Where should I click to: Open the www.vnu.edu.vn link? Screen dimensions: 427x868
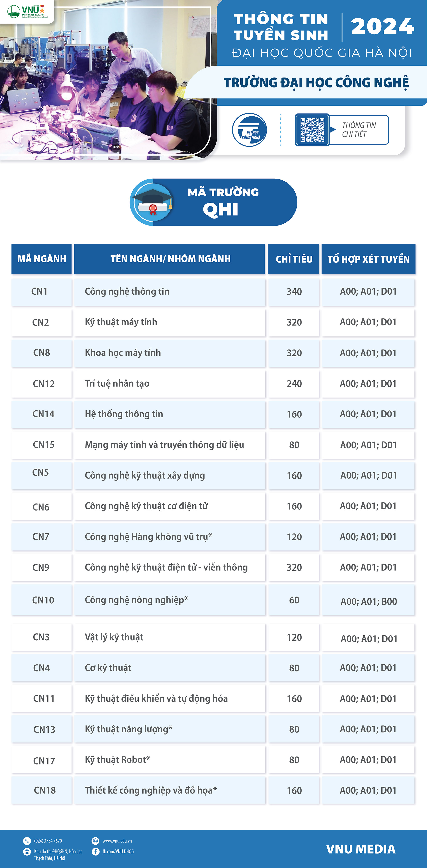pos(117,841)
